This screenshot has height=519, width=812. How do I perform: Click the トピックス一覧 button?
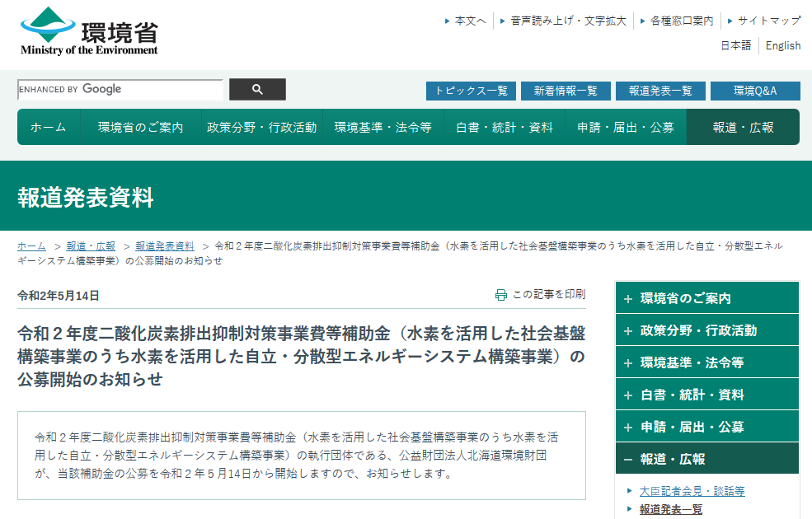[471, 91]
